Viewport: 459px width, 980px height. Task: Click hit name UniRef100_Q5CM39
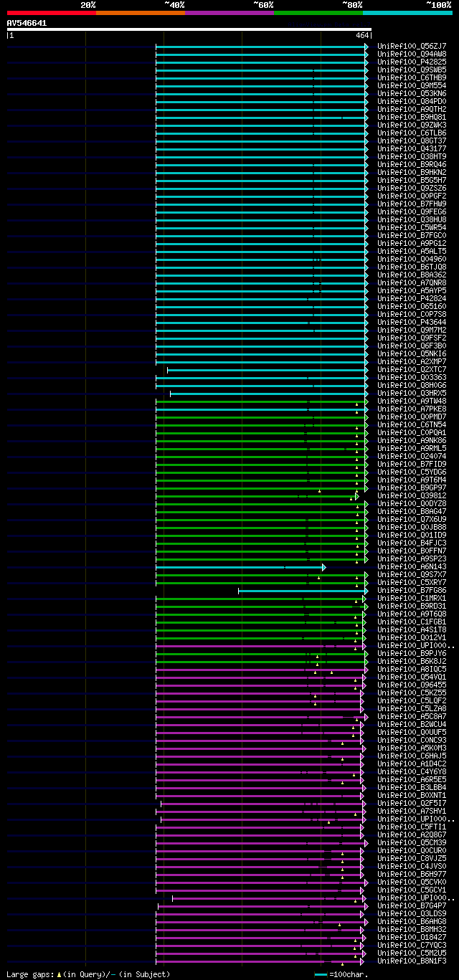click(412, 842)
